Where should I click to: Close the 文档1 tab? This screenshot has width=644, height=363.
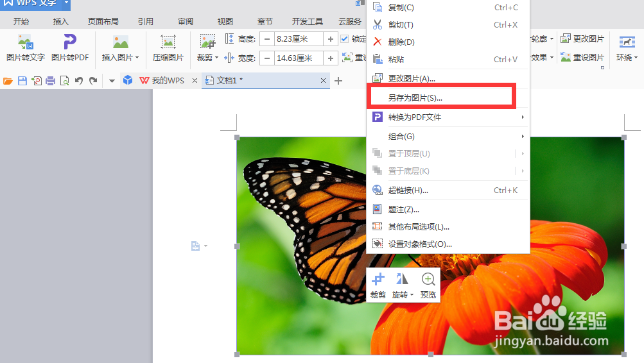[323, 81]
